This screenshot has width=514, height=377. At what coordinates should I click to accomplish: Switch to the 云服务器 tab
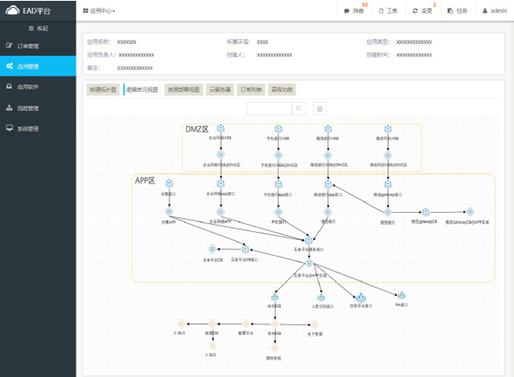click(x=220, y=90)
